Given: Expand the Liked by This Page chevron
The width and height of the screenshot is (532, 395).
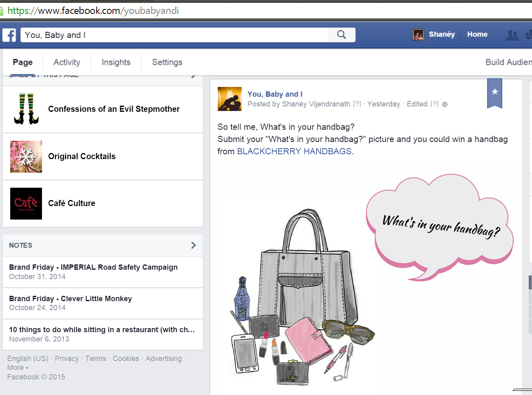Looking at the screenshot, I should [194, 76].
